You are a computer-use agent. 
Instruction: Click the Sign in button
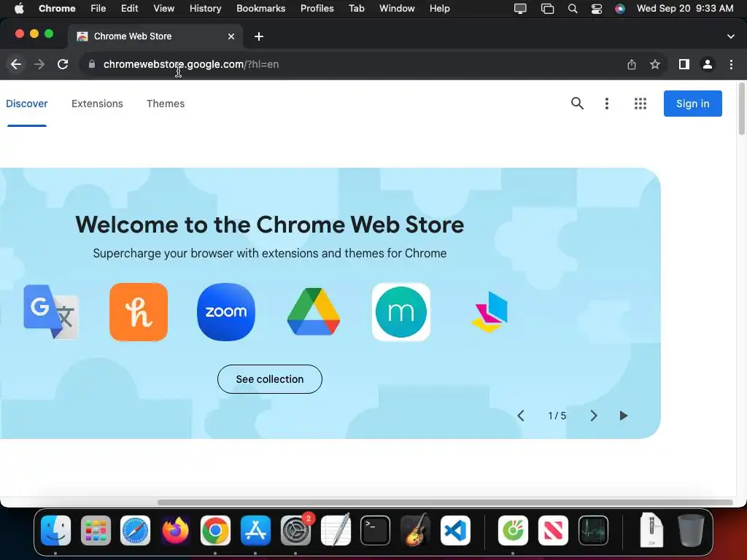[693, 104]
